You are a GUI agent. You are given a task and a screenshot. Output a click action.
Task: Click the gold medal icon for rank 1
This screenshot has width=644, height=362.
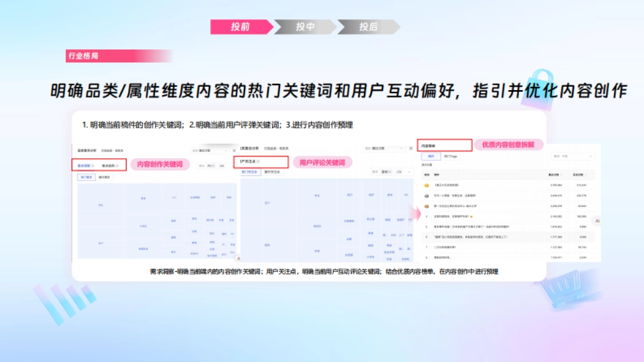click(426, 186)
